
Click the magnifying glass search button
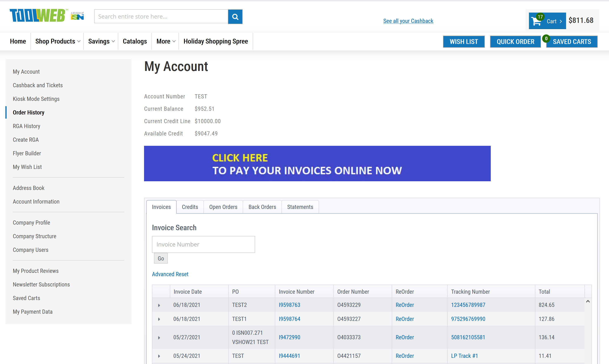[x=235, y=17]
